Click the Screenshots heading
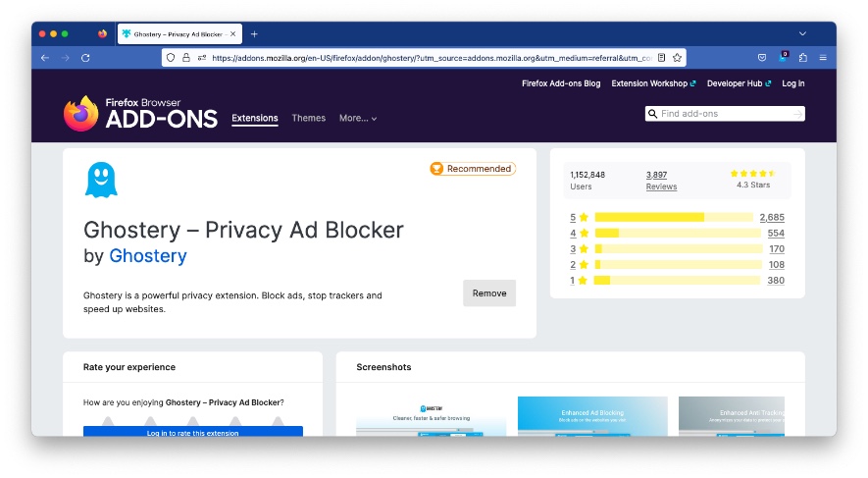 point(383,367)
